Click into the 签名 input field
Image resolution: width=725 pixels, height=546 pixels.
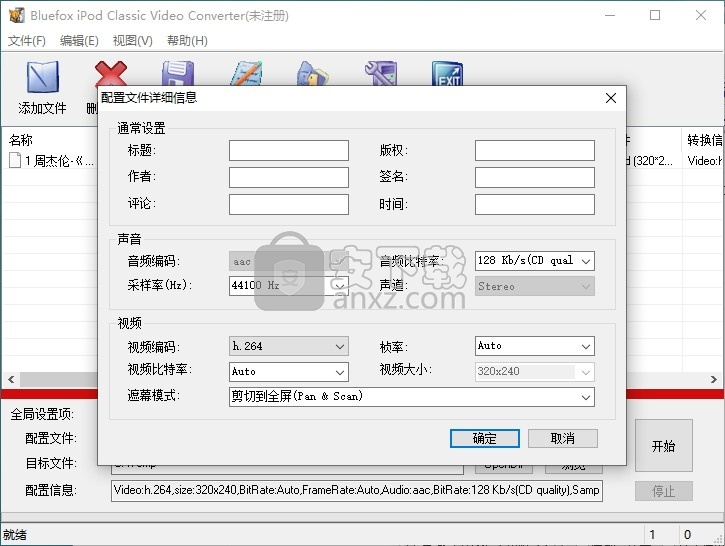click(x=535, y=178)
